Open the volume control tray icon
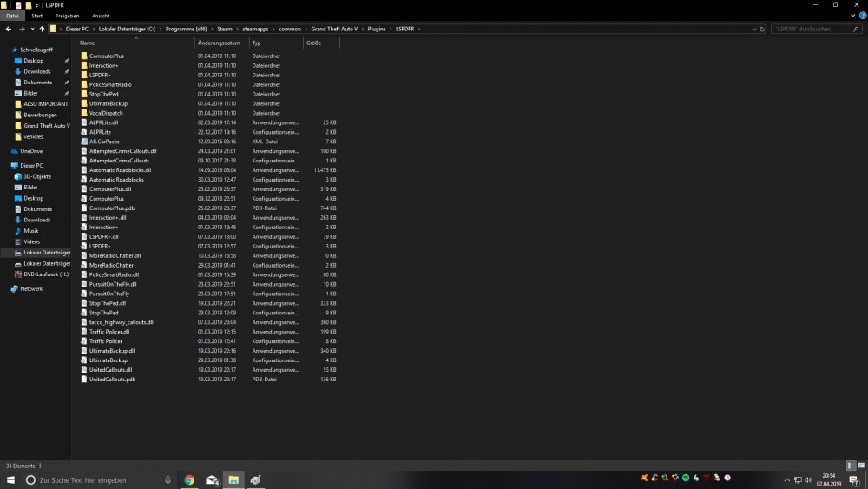The height and width of the screenshot is (489, 868). [808, 480]
